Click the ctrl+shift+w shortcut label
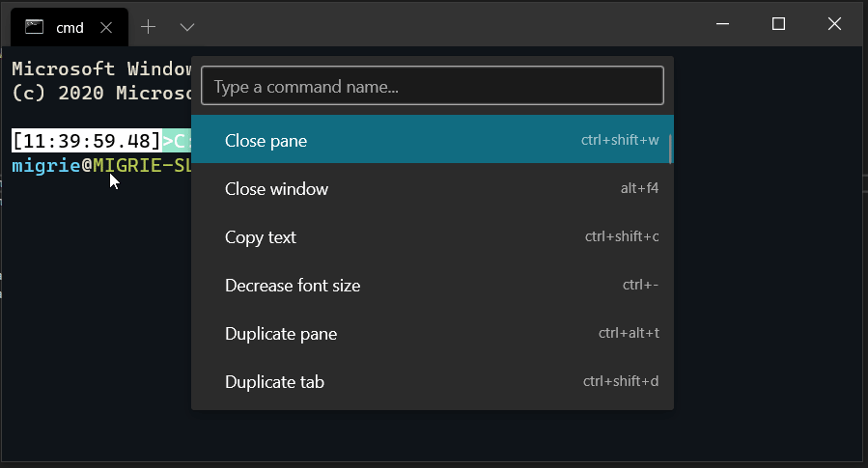868x468 pixels. click(620, 140)
